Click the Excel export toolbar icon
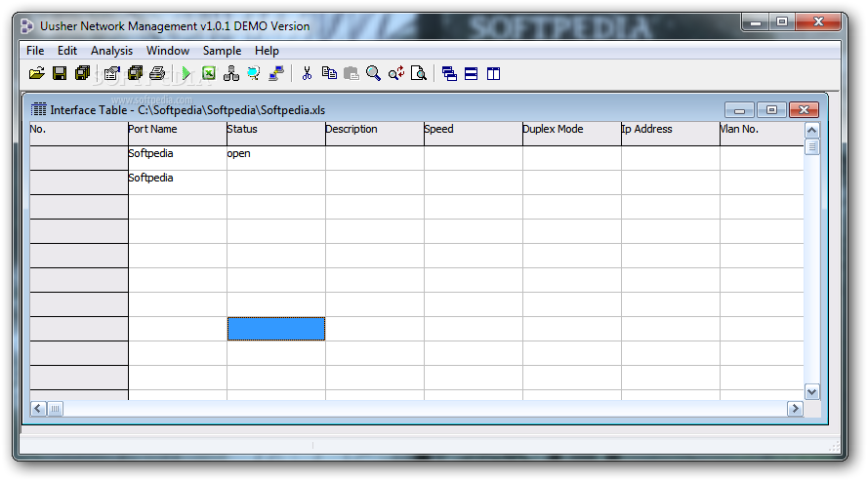The image size is (868, 481). 209,73
